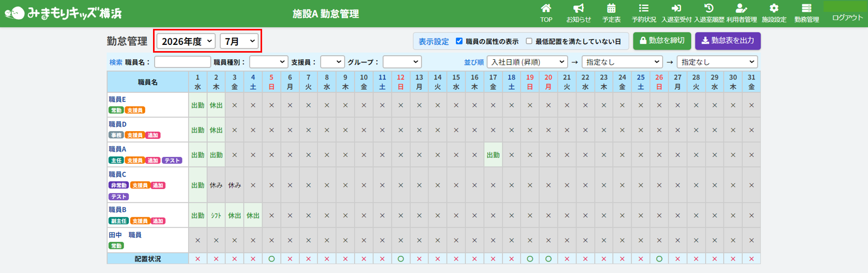This screenshot has height=273, width=868.
Task: Select 職員C's 休み cell on day 2
Action: 216,185
